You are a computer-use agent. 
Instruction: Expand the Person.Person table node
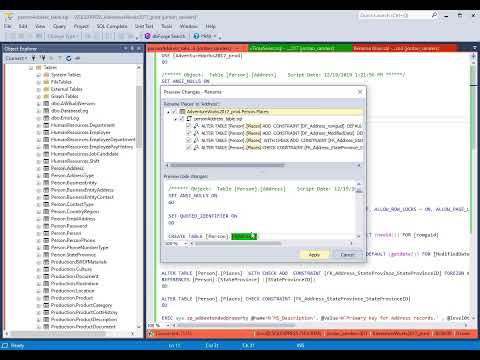[39, 233]
